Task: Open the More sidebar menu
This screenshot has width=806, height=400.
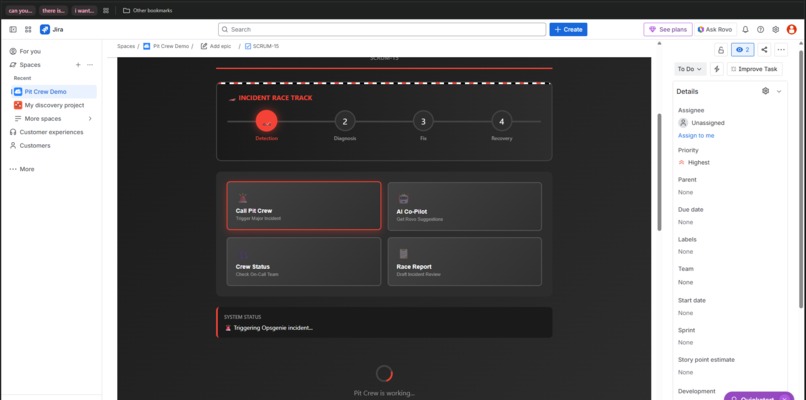Action: pyautogui.click(x=22, y=169)
